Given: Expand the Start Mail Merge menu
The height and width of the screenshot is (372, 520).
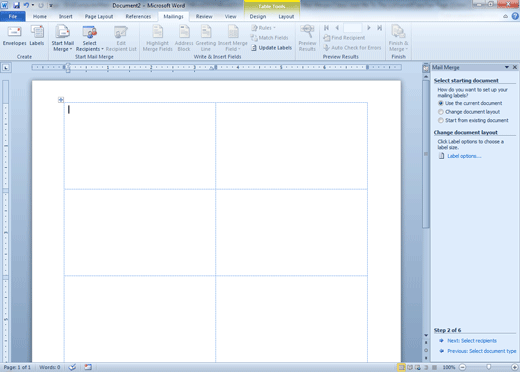Looking at the screenshot, I should (x=62, y=39).
